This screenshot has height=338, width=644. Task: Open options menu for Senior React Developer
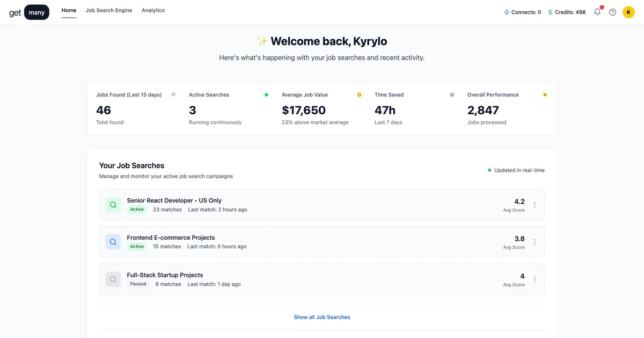point(535,204)
